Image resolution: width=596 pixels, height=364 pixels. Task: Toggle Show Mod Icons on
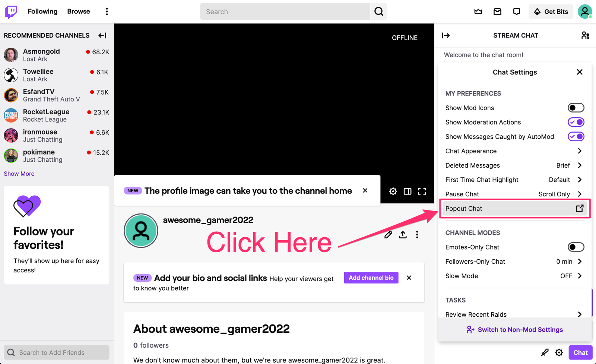[576, 108]
